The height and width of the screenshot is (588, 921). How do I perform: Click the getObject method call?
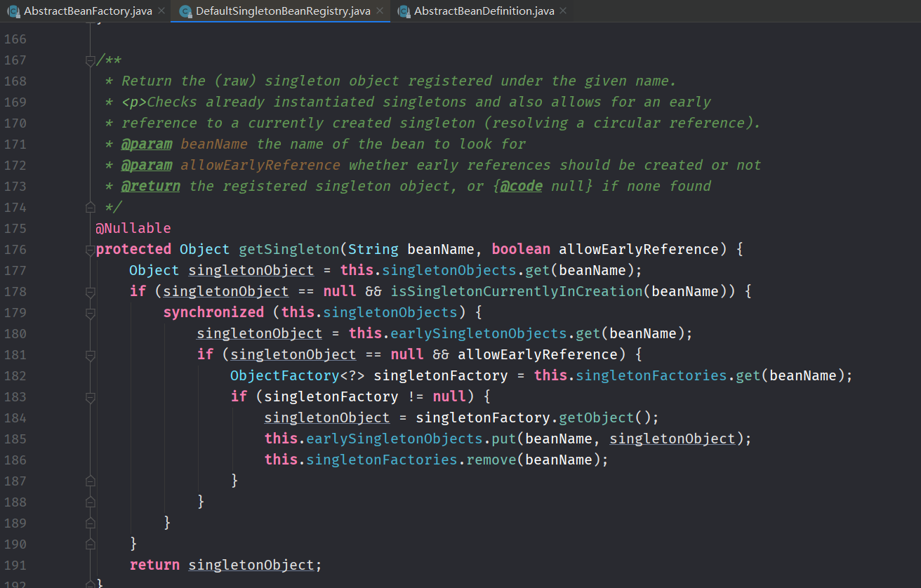point(597,417)
